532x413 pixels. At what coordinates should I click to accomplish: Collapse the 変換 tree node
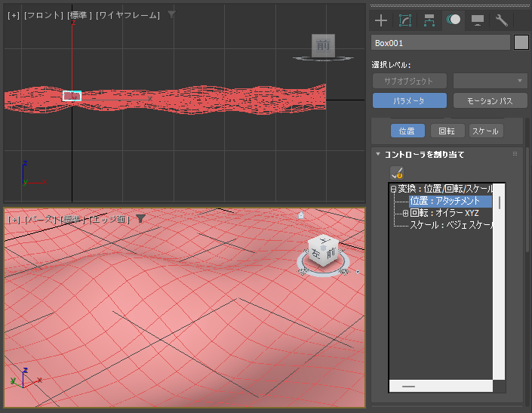[x=394, y=189]
